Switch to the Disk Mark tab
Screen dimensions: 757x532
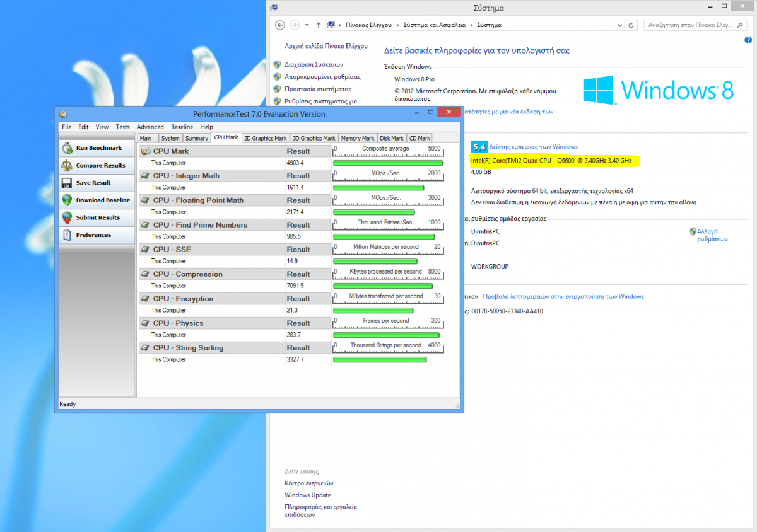(392, 138)
